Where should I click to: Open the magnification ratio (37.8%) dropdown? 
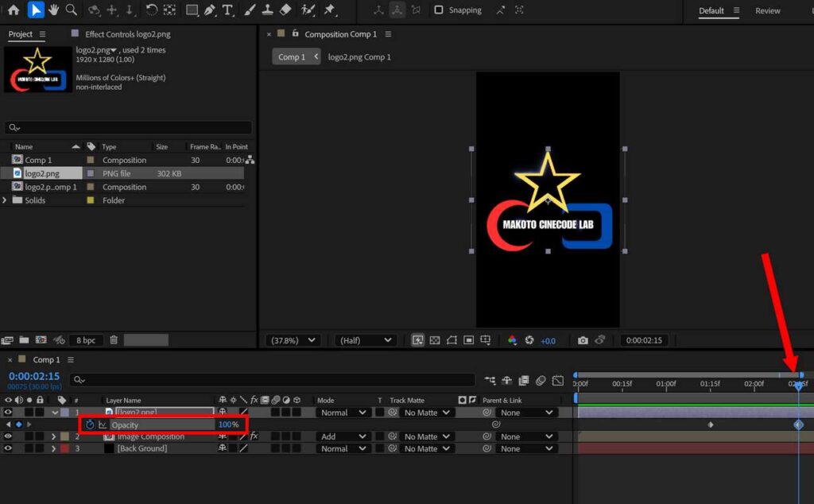tap(293, 340)
